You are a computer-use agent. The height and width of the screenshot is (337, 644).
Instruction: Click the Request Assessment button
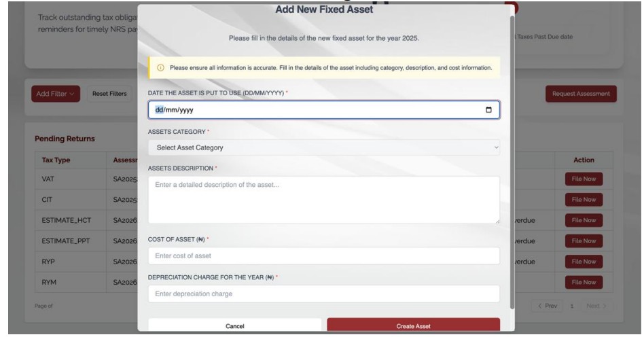(x=581, y=92)
